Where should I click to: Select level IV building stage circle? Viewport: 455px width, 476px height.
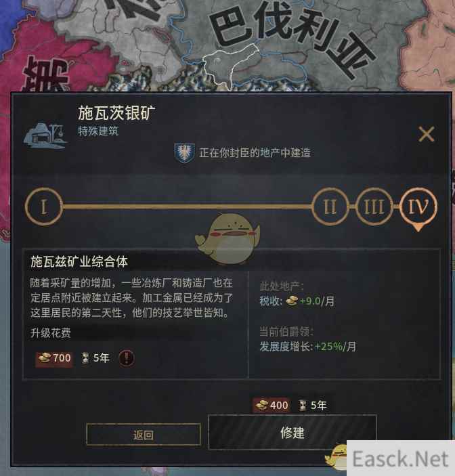418,207
